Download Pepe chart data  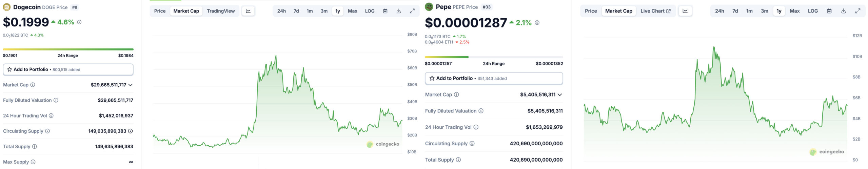pos(844,11)
